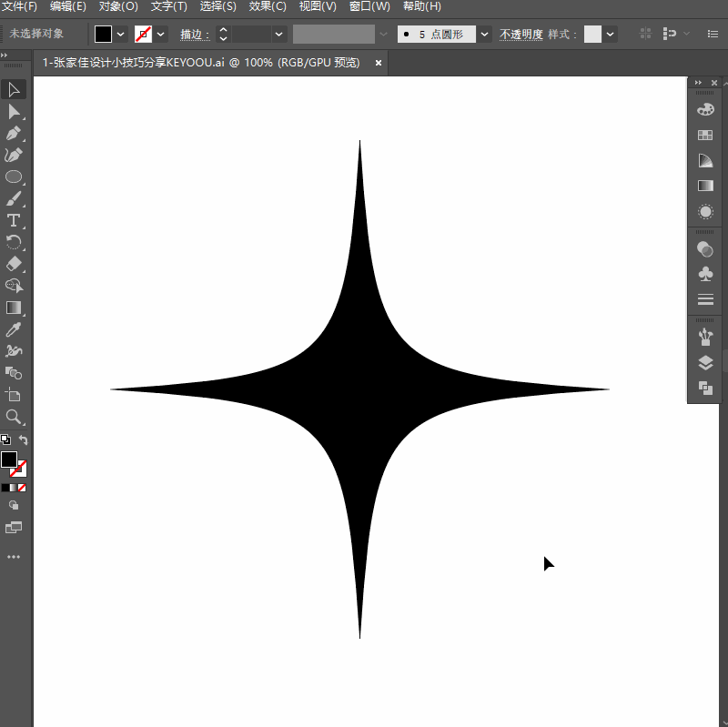Viewport: 728px width, 727px height.
Task: Select the Zoom magnifier tool
Action: coord(14,417)
